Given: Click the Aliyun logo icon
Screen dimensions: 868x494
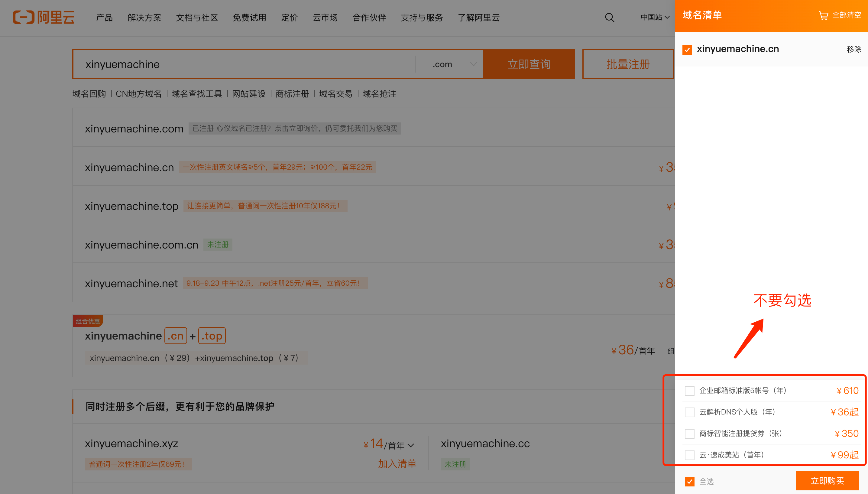Looking at the screenshot, I should (24, 17).
